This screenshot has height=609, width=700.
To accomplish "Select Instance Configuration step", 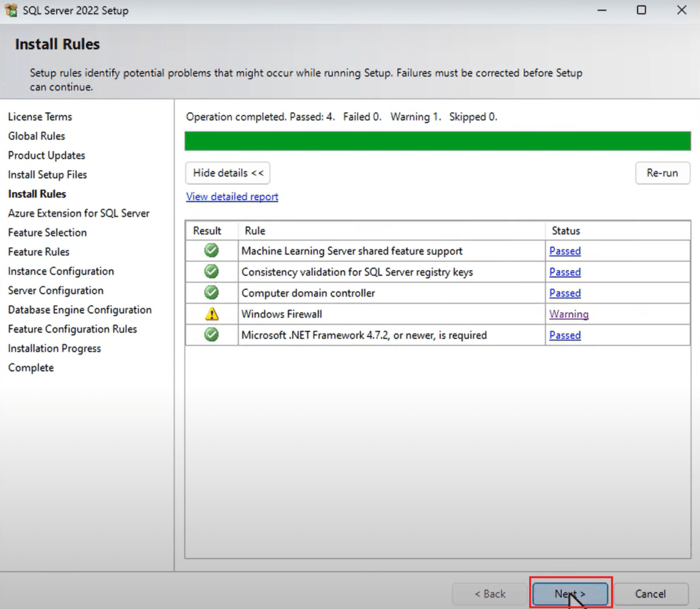I will [61, 271].
